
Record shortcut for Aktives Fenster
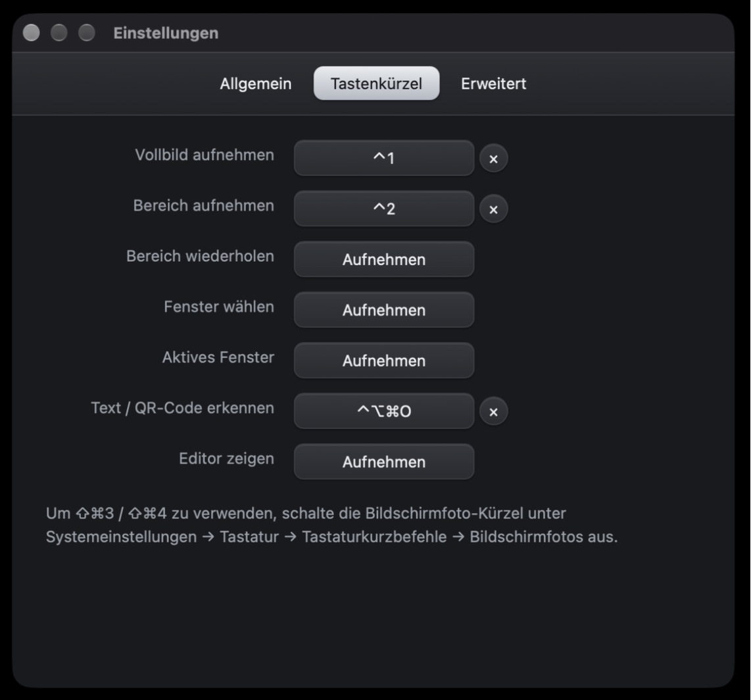click(x=384, y=361)
